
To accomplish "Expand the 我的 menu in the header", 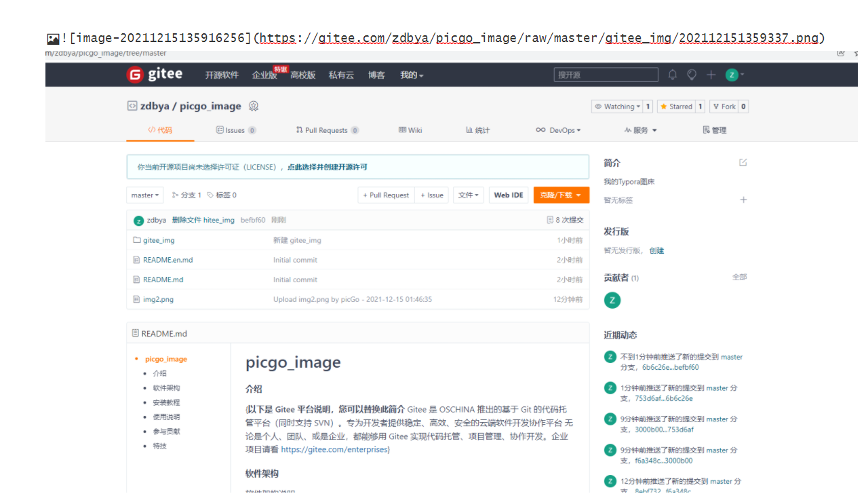I will [x=412, y=75].
